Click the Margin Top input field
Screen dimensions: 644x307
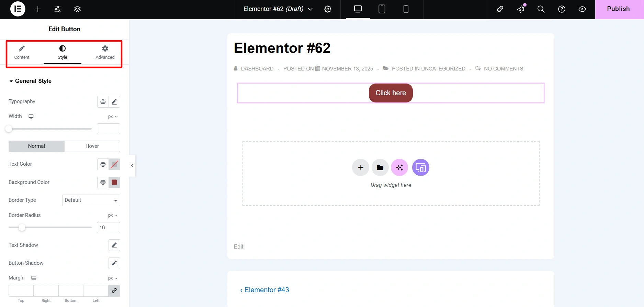21,291
